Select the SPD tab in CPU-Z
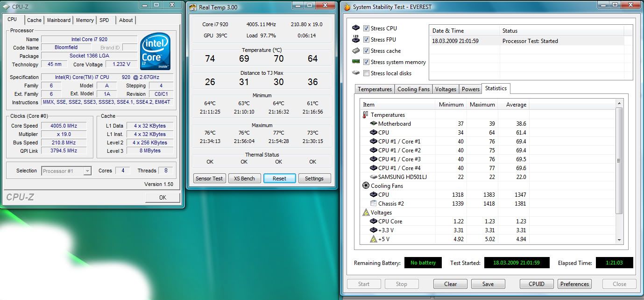Image resolution: width=644 pixels, height=300 pixels. [x=104, y=20]
